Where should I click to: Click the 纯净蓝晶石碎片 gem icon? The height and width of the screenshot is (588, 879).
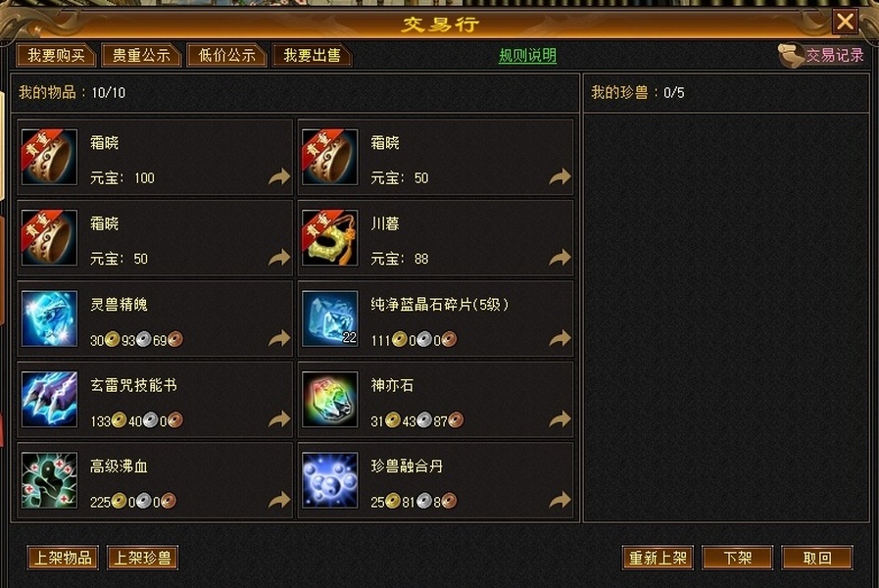point(329,318)
